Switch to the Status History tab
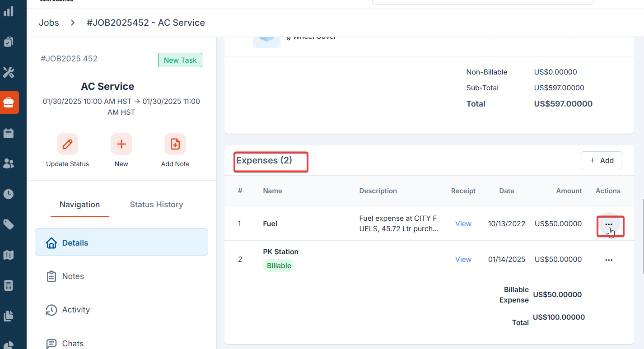The width and height of the screenshot is (644, 349). tap(156, 205)
